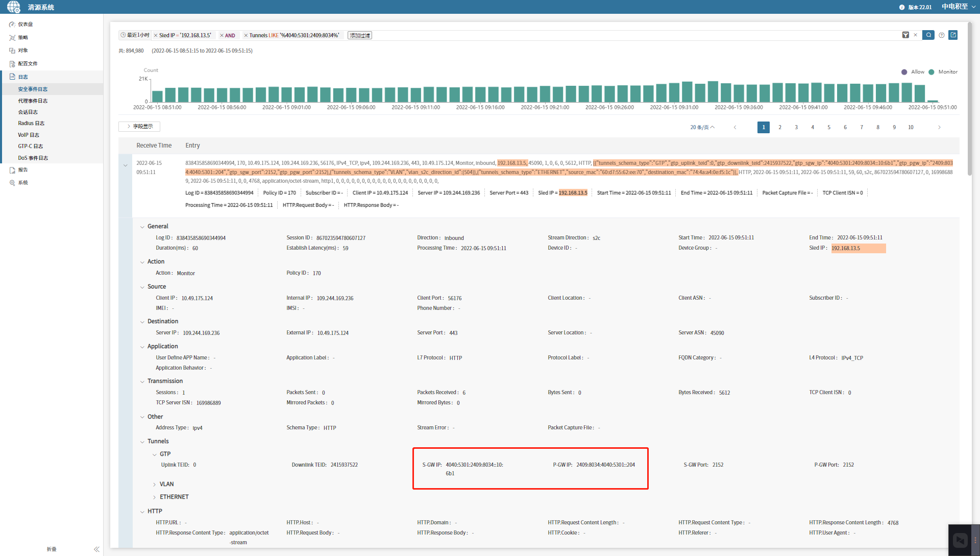Click the export share icon
This screenshot has width=980, height=556.
pyautogui.click(x=953, y=35)
